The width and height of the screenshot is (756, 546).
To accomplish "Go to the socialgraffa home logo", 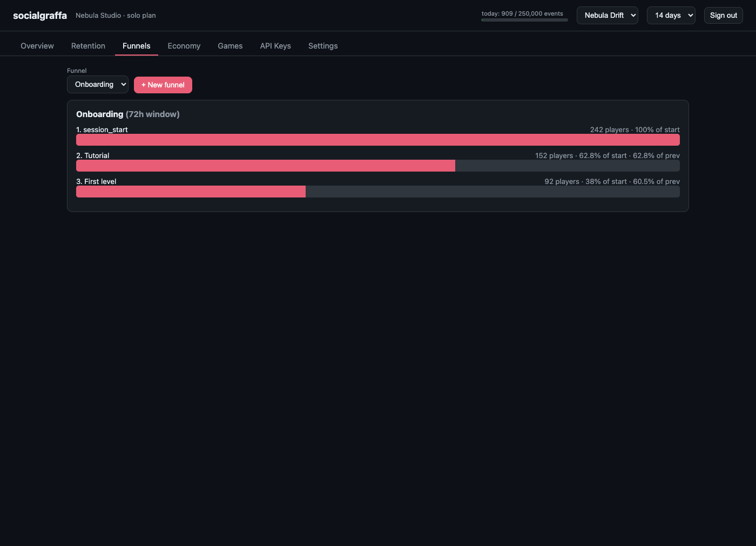I will tap(40, 16).
